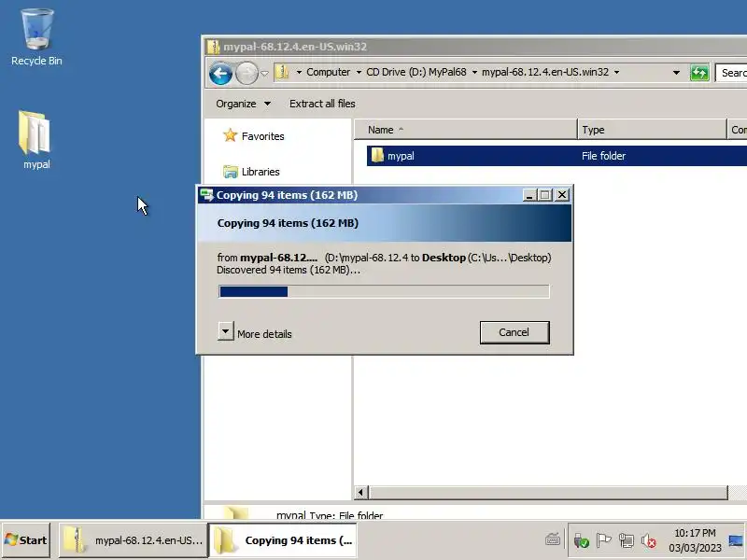This screenshot has height=560, width=747.
Task: Open the Start menu
Action: point(26,540)
